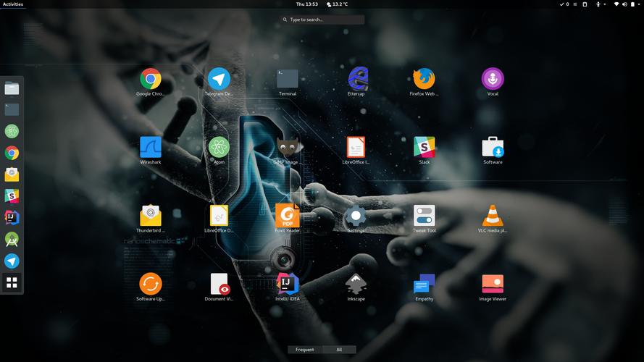Launch Android Studio from the dock
The image size is (644, 362).
click(12, 239)
